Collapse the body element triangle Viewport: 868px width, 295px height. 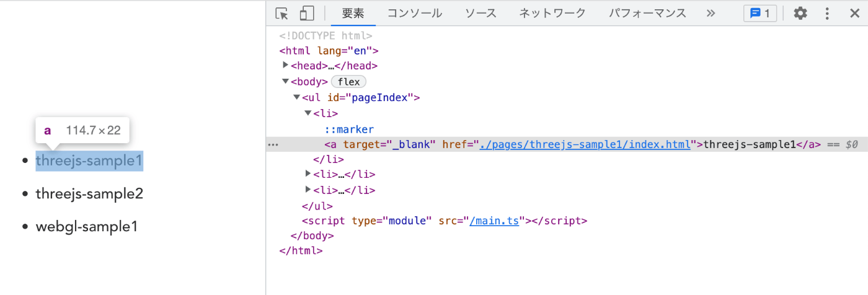tap(285, 81)
